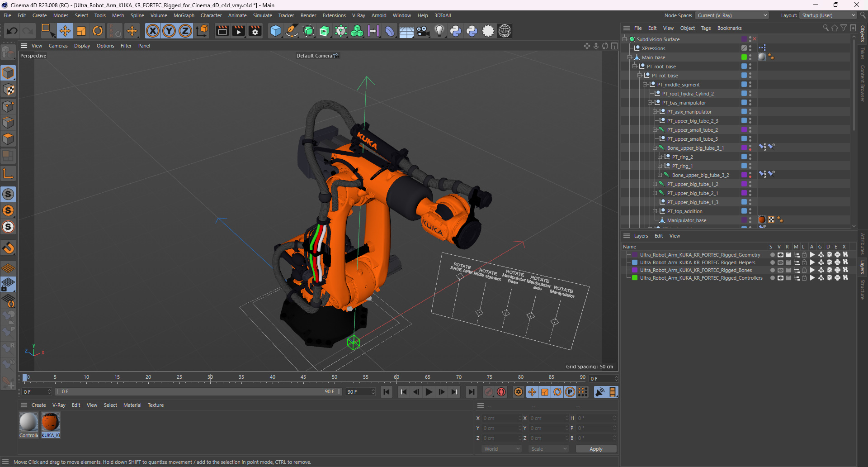Go to start of animation
This screenshot has height=467, width=868.
pos(387,392)
